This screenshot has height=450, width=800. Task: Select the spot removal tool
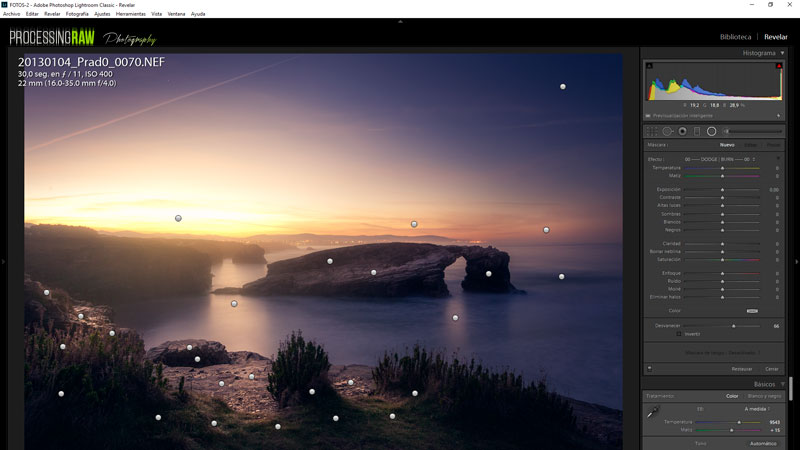[x=667, y=131]
